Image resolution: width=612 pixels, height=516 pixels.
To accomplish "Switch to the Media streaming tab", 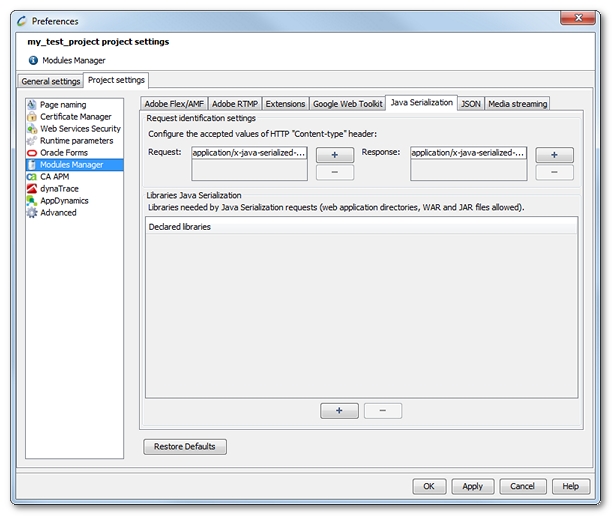I will 517,104.
